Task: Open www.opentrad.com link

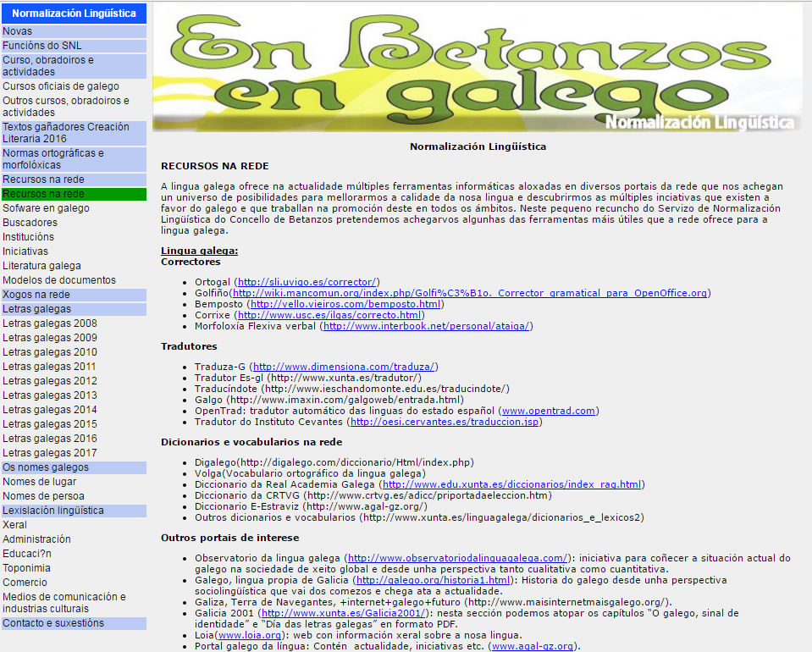Action: coord(548,411)
